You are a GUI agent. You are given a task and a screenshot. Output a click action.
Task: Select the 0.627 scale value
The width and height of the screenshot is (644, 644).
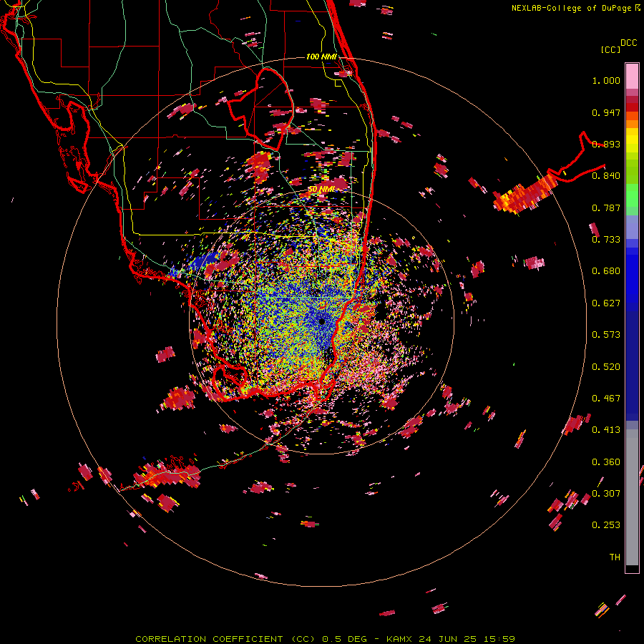(606, 303)
